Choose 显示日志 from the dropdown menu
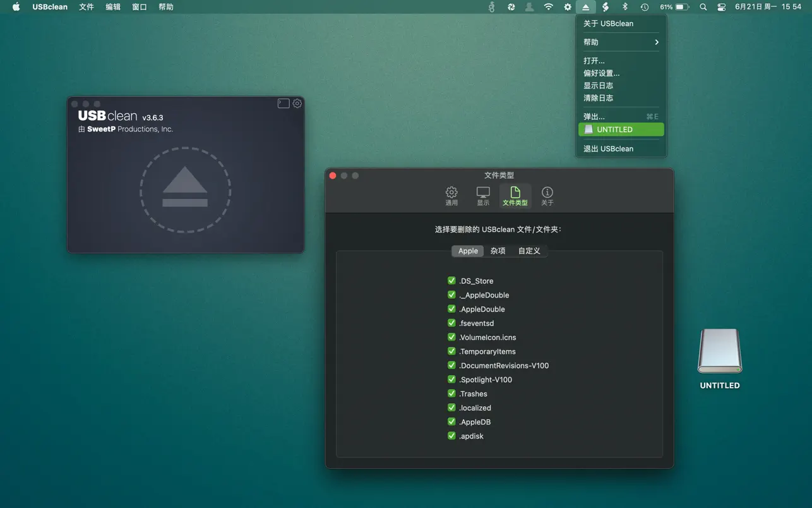The image size is (812, 508). [x=621, y=85]
